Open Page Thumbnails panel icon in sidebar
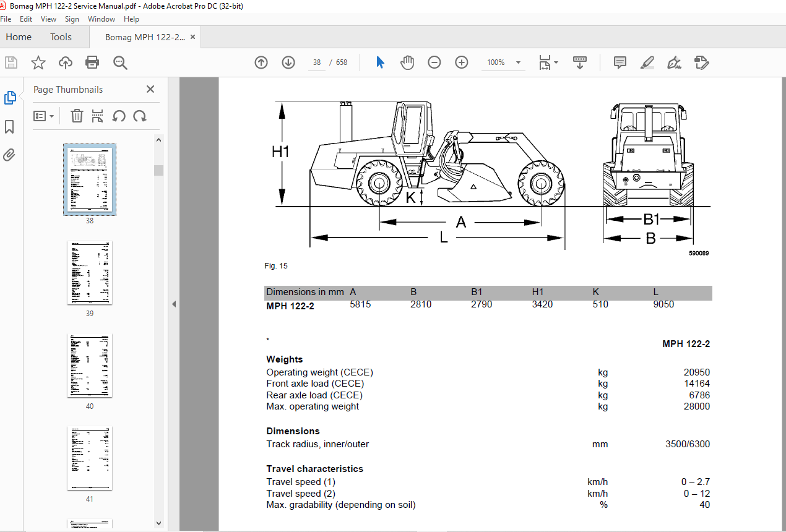786x532 pixels. 10,98
